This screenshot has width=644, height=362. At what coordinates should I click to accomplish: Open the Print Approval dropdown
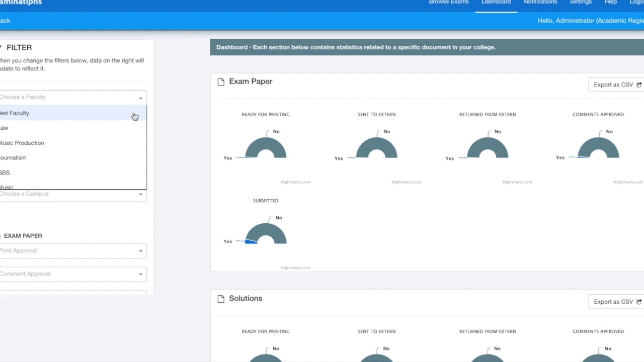[x=73, y=251]
